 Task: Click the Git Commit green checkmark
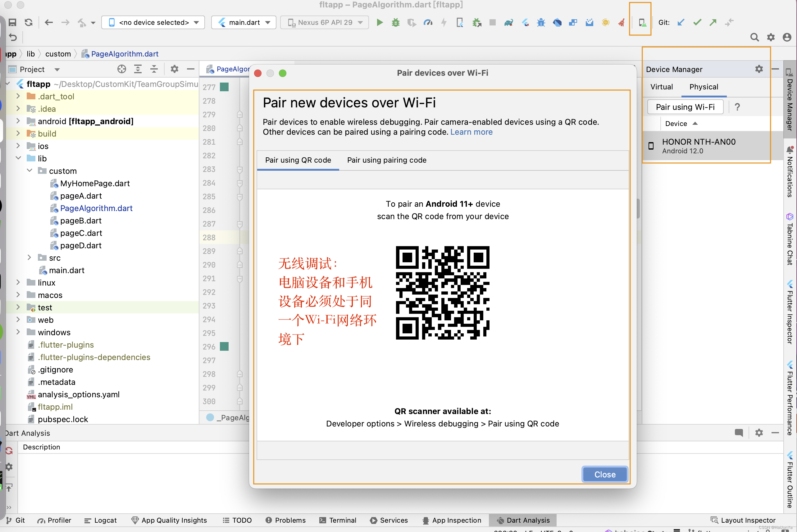pyautogui.click(x=697, y=22)
